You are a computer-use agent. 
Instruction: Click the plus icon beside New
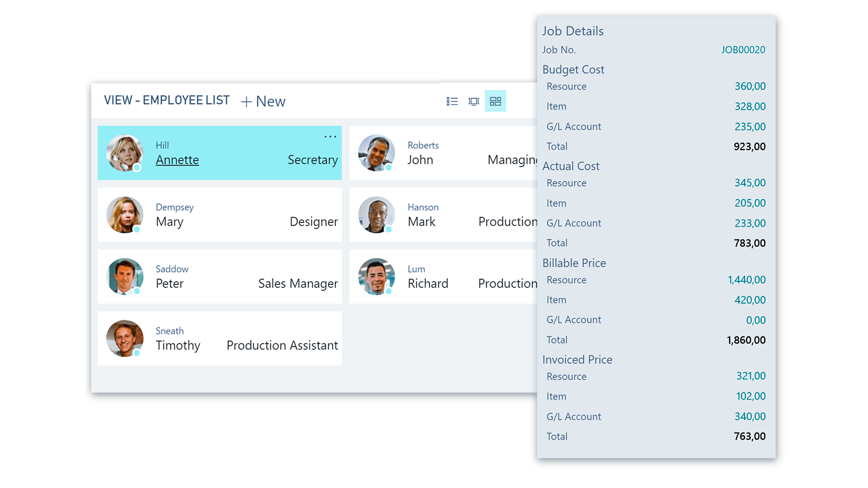pyautogui.click(x=245, y=101)
